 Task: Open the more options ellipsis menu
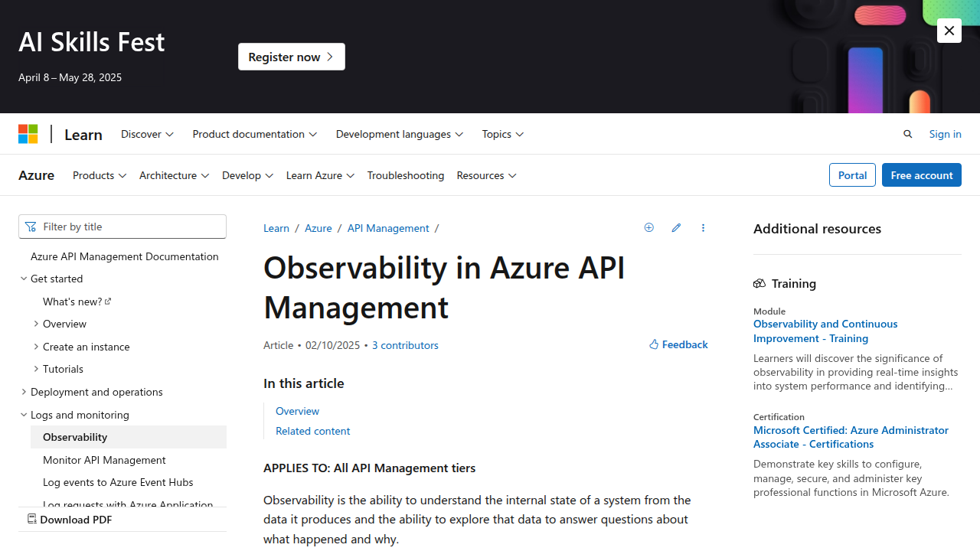coord(703,227)
